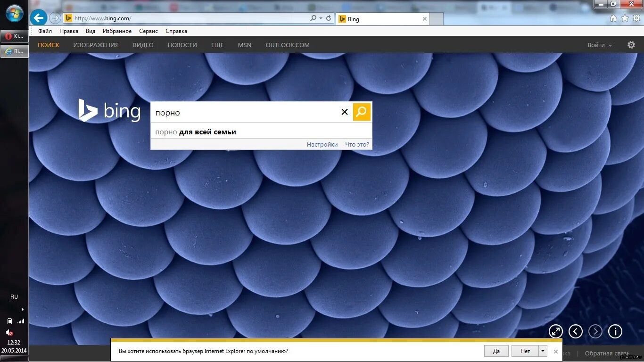This screenshot has width=644, height=362.
Task: Open the 'Что это?' link
Action: pyautogui.click(x=357, y=145)
